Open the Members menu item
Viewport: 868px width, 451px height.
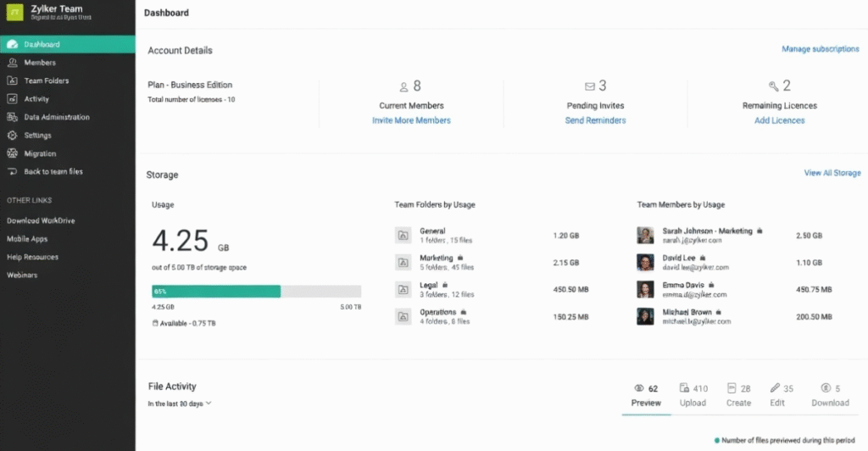click(x=68, y=63)
